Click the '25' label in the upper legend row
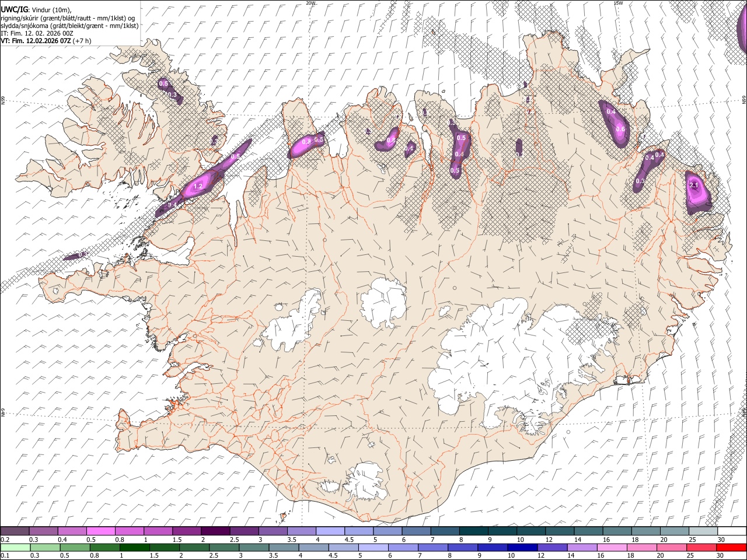This screenshot has width=747, height=560. pos(692,540)
